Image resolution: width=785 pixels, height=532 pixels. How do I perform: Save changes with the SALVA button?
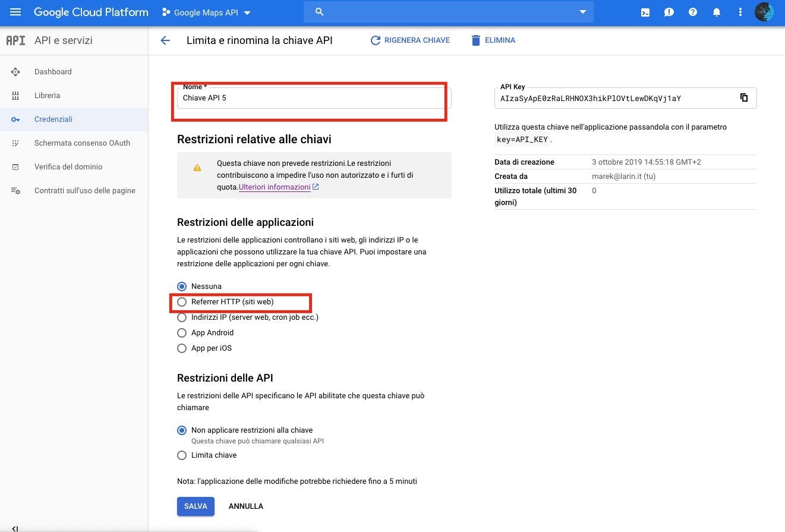[x=196, y=506]
